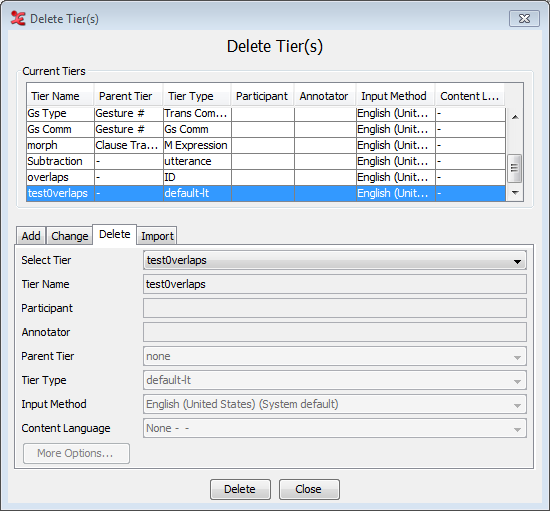Switch to the Change tab
Image resolution: width=550 pixels, height=511 pixels.
point(69,236)
